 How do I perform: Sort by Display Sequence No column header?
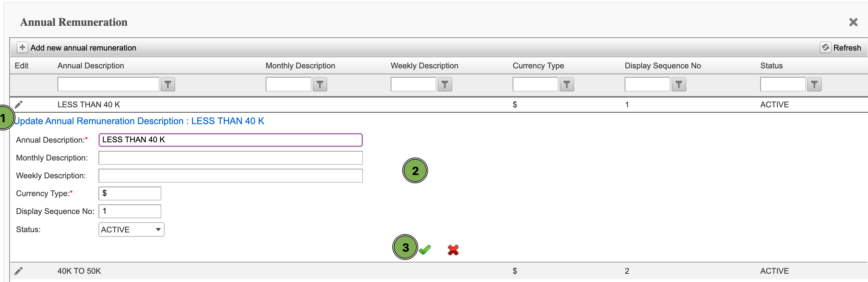663,66
